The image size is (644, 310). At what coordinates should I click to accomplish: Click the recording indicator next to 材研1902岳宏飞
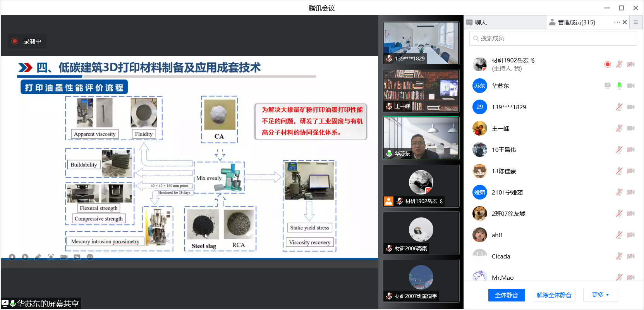pyautogui.click(x=607, y=64)
